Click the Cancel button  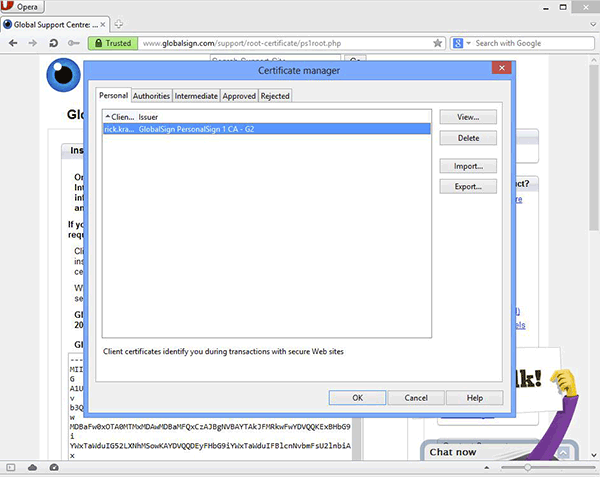[x=416, y=398]
